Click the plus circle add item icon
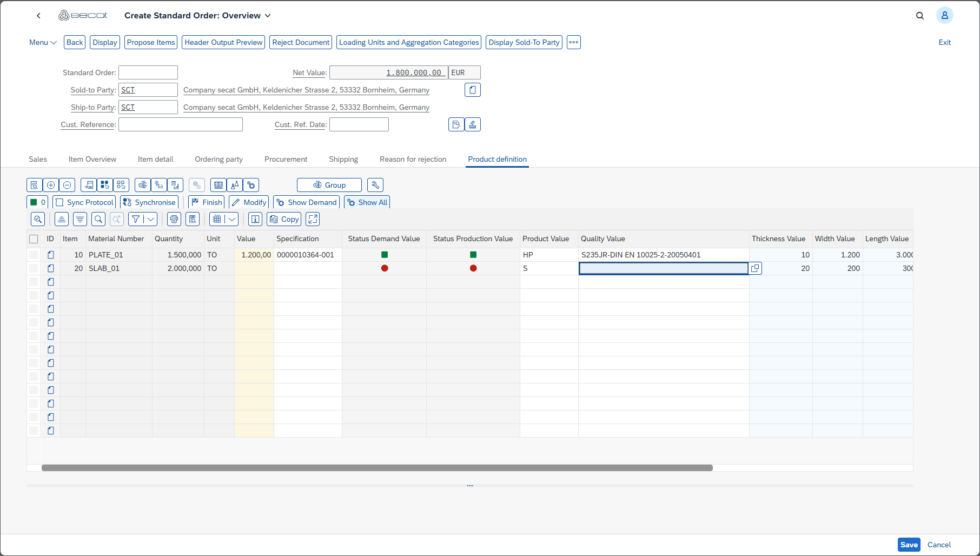The height and width of the screenshot is (556, 980). pyautogui.click(x=51, y=185)
